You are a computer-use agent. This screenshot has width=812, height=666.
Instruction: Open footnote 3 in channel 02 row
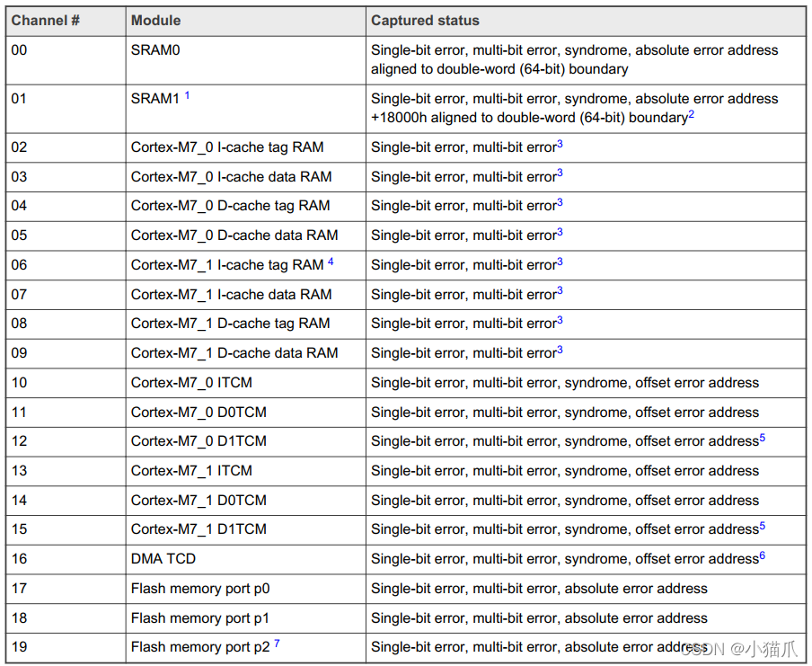(x=560, y=144)
